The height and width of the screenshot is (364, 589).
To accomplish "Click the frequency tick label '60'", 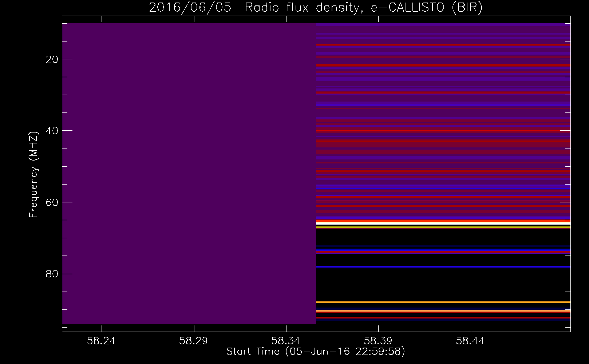I will tap(52, 202).
